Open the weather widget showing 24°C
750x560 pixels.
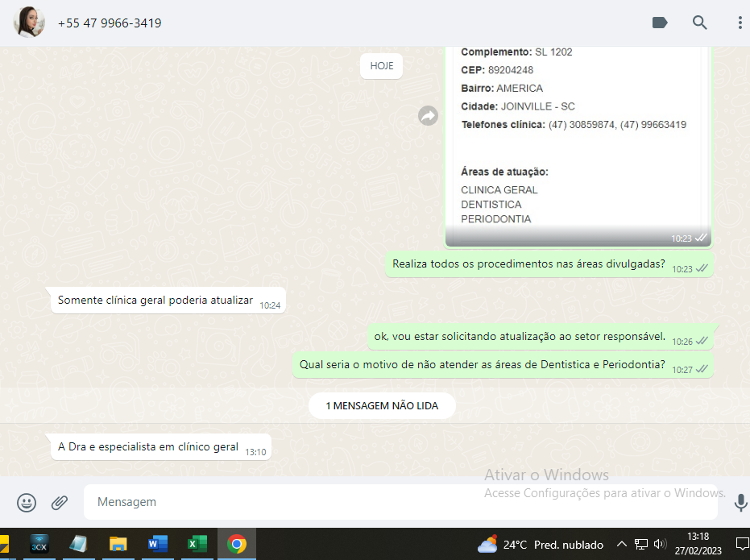(541, 545)
